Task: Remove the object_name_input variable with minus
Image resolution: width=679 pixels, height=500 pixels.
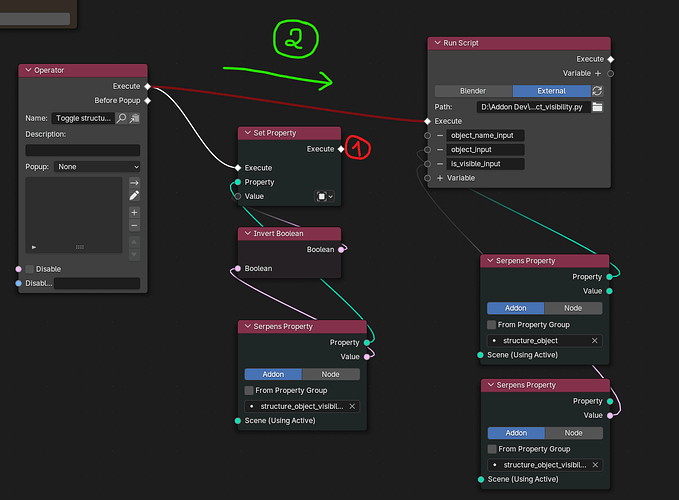Action: click(440, 135)
